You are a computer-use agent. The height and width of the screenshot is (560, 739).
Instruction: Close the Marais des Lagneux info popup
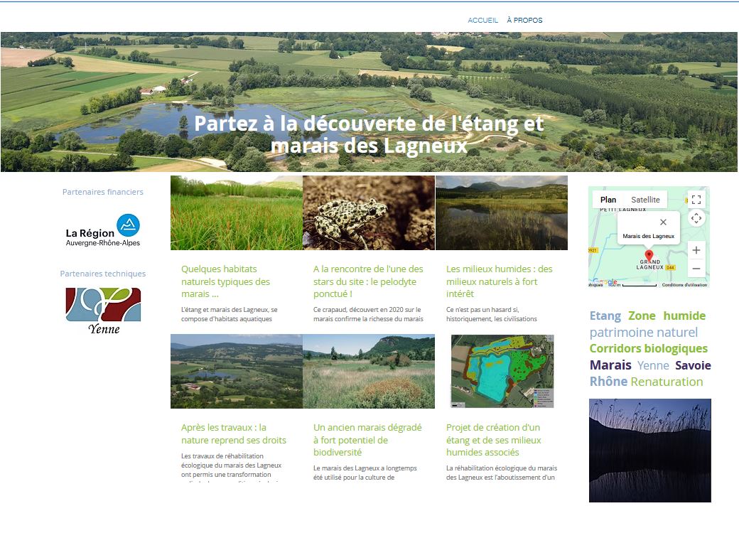[x=663, y=222]
